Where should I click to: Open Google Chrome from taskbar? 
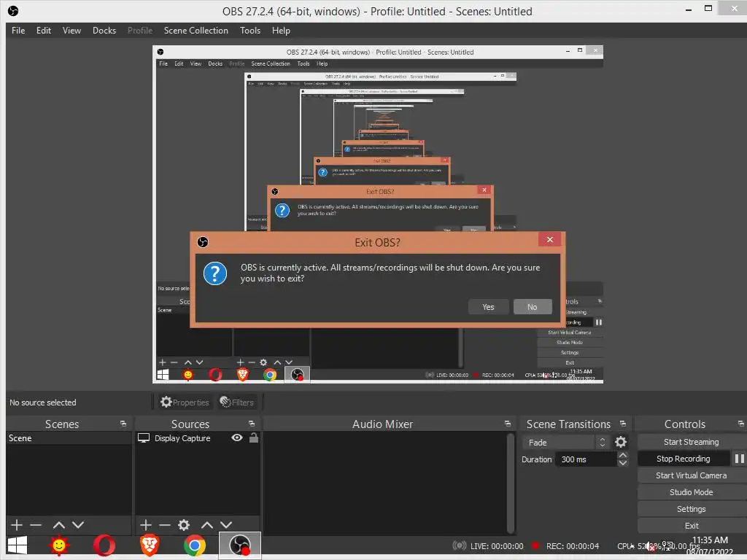click(x=195, y=545)
